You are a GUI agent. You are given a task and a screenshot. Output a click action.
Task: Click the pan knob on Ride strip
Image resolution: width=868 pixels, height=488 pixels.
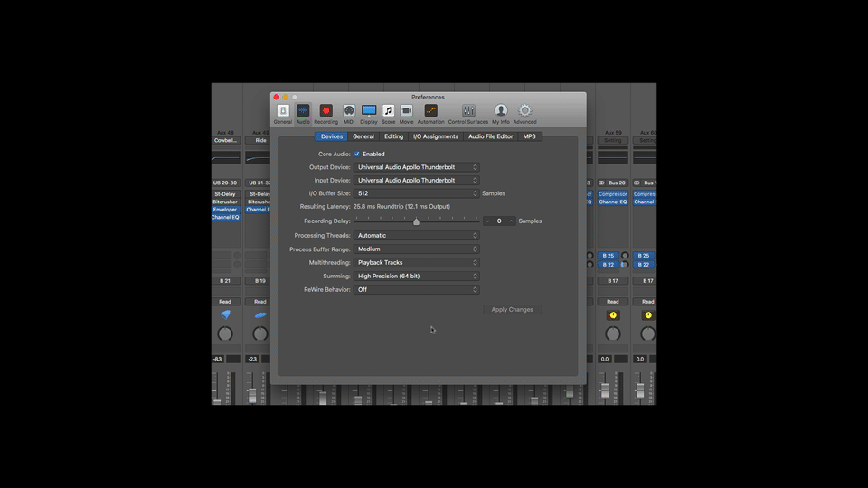coord(260,333)
